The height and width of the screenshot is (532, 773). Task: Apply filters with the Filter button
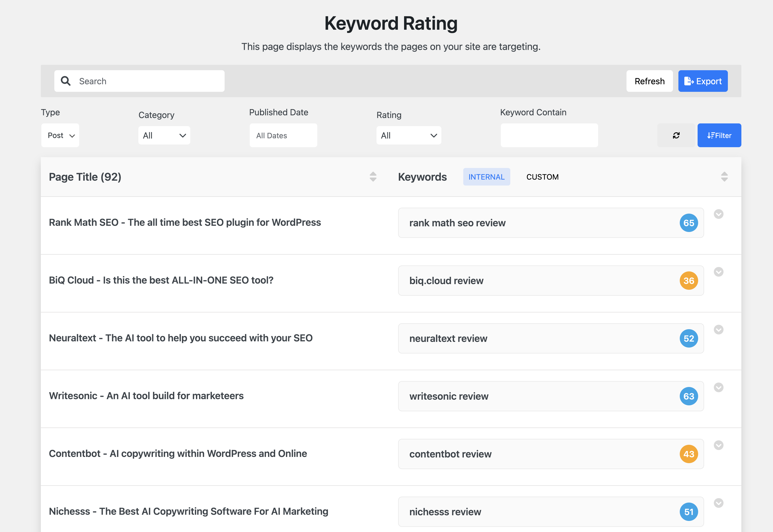point(719,135)
